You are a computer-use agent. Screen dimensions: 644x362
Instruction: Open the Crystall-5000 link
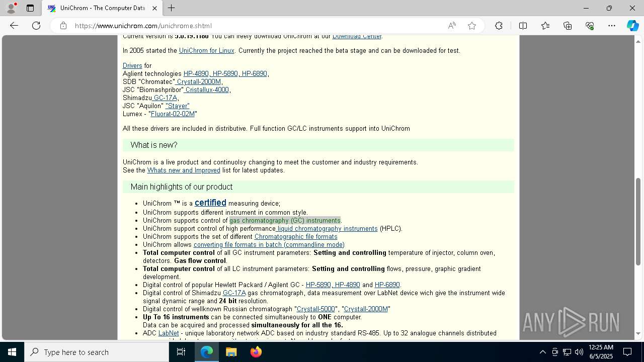click(x=315, y=309)
